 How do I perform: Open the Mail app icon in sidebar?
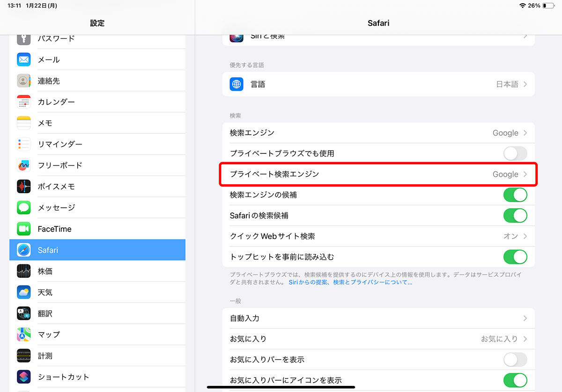pos(24,59)
